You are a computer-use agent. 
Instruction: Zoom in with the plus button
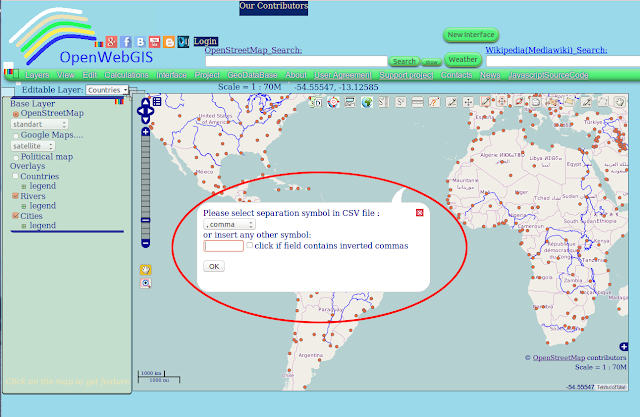click(146, 132)
